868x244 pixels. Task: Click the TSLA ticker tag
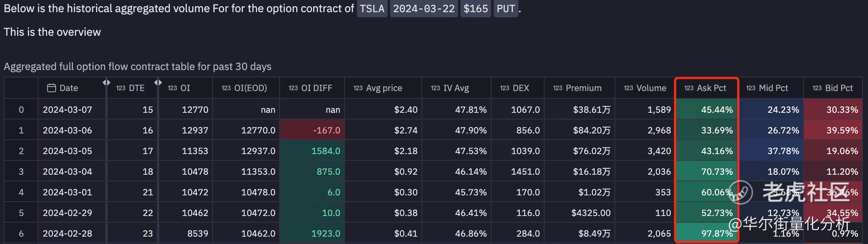point(372,8)
